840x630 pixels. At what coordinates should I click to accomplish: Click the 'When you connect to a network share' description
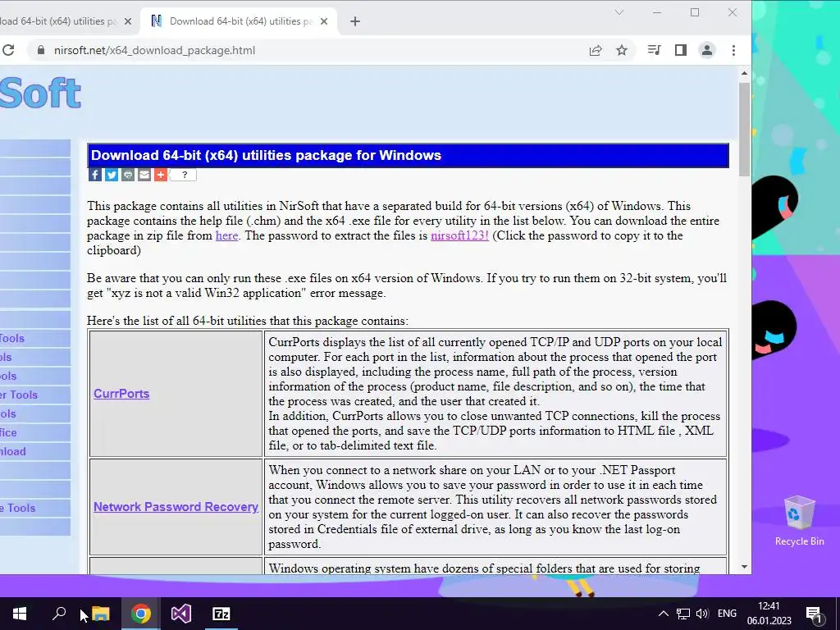pyautogui.click(x=495, y=507)
